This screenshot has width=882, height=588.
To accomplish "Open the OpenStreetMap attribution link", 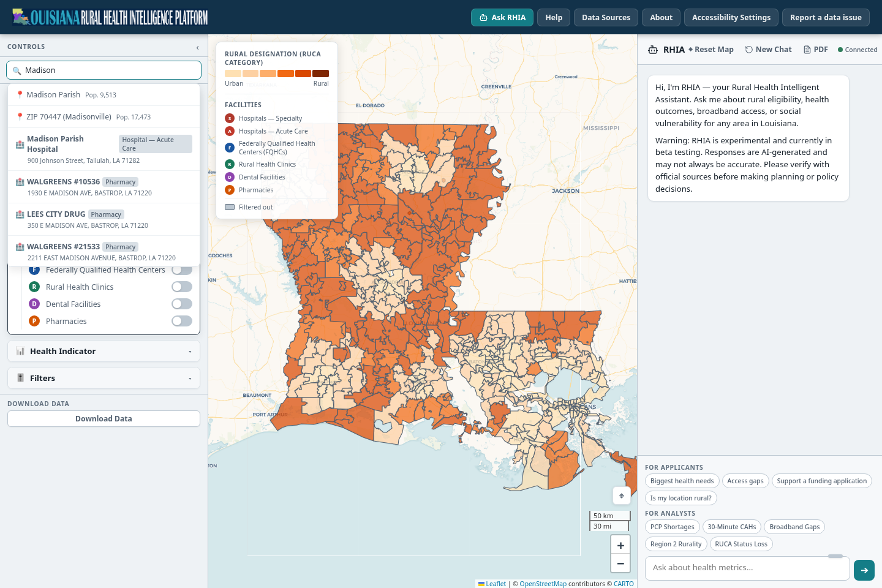I will pyautogui.click(x=543, y=584).
